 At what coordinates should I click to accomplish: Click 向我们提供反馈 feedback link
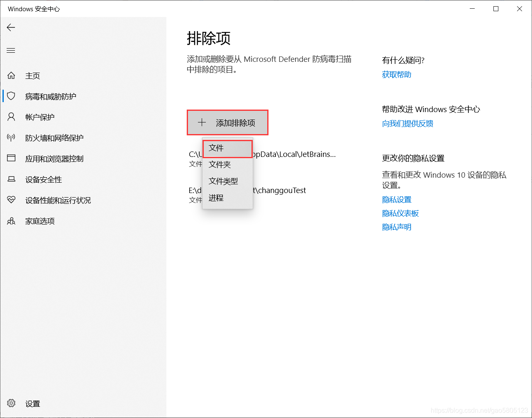[x=408, y=123]
